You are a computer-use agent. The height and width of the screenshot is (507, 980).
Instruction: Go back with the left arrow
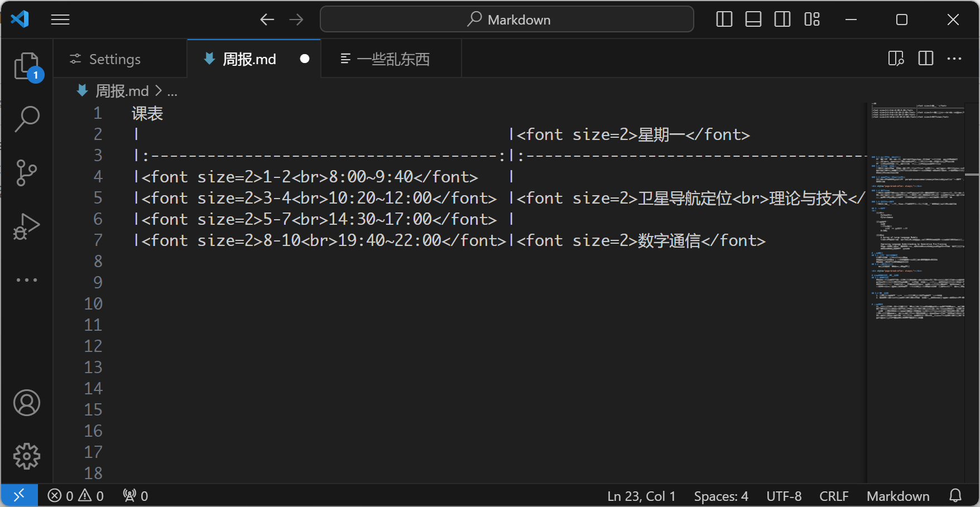(267, 20)
